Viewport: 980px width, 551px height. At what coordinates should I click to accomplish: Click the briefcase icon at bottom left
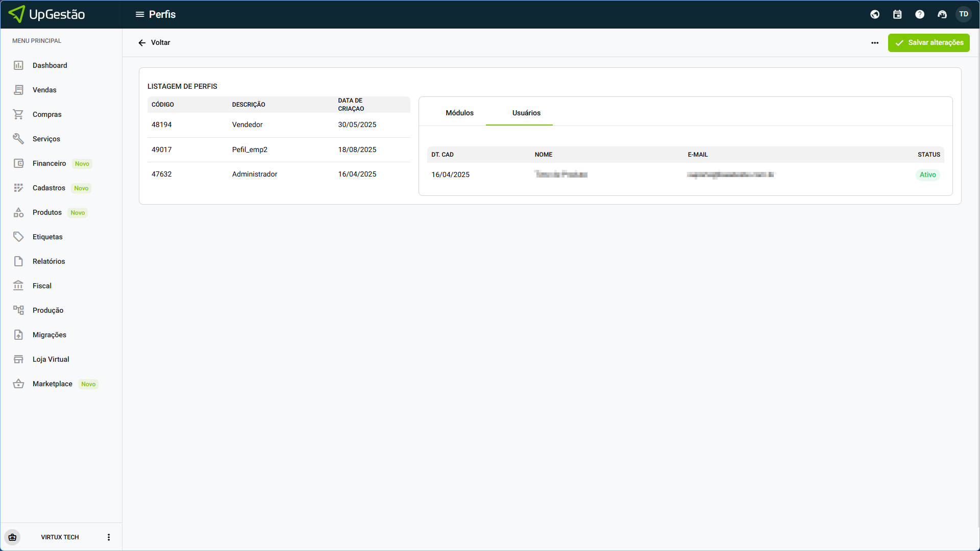(12, 537)
